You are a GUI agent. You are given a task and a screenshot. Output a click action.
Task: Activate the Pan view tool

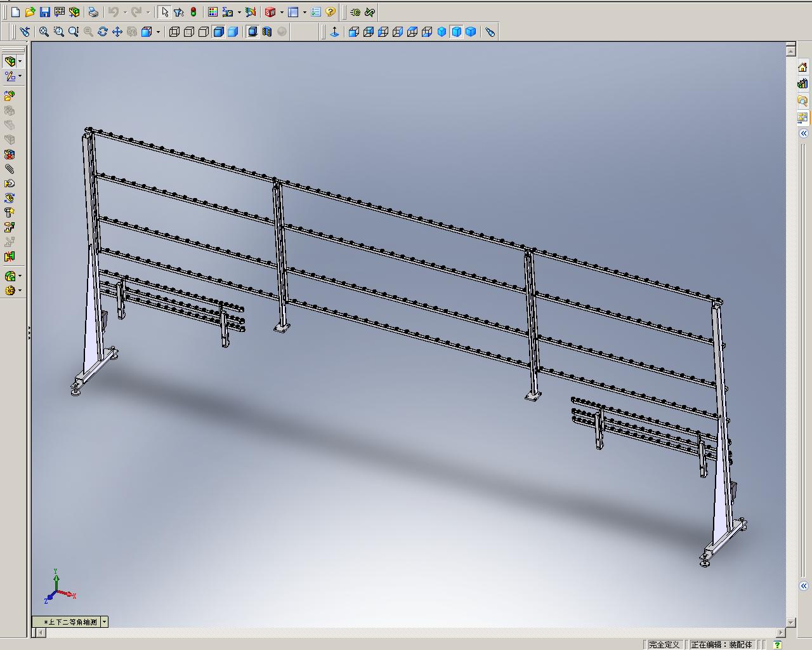click(117, 32)
